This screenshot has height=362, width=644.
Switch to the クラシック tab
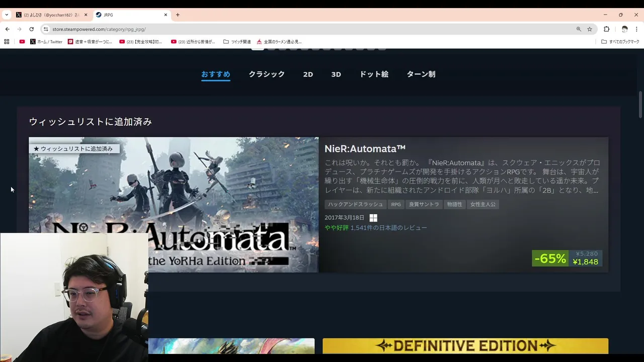tap(267, 74)
